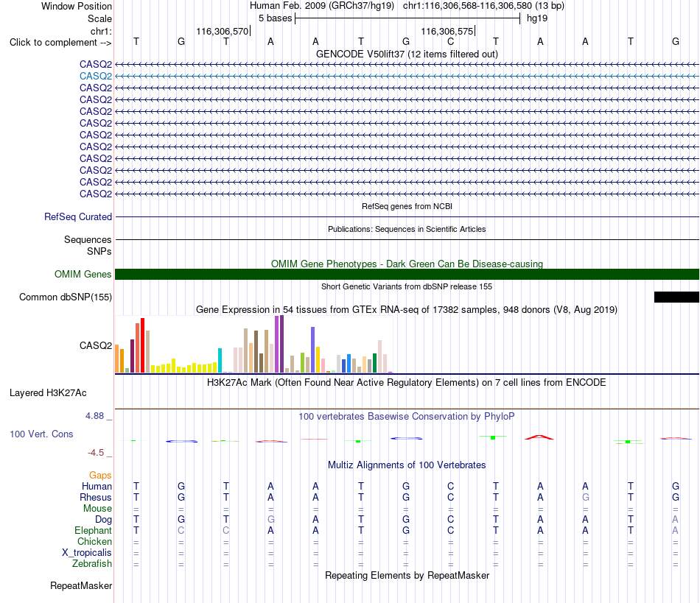Click the Elephant alignment row label
This screenshot has width=700, height=603.
point(94,530)
